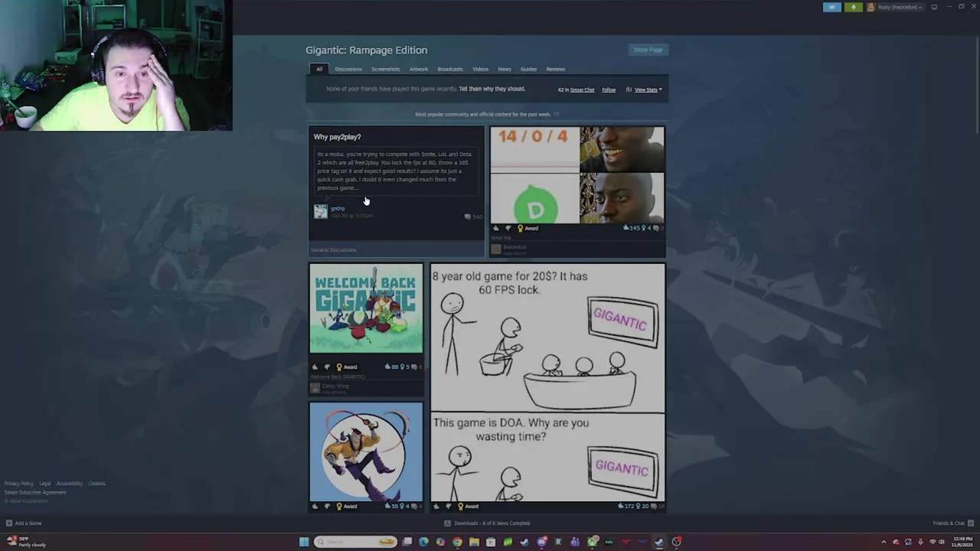This screenshot has height=551, width=980.
Task: Open the '8 year old game' comic thumbnail
Action: (547, 383)
